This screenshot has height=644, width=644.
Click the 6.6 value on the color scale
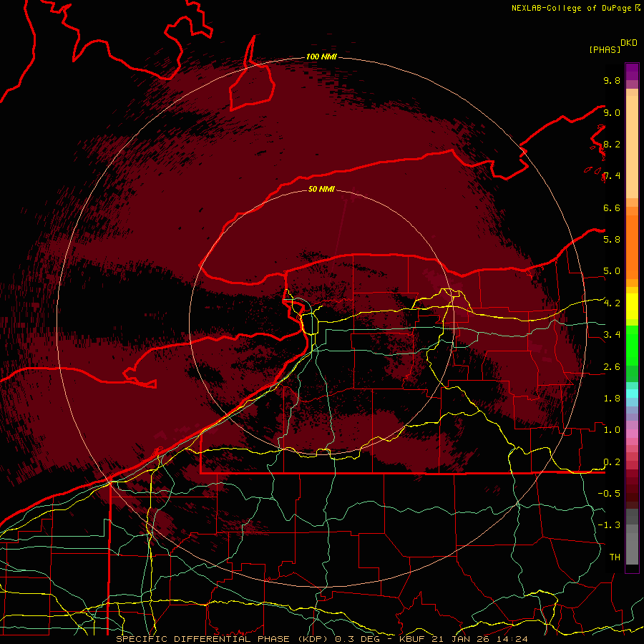612,208
